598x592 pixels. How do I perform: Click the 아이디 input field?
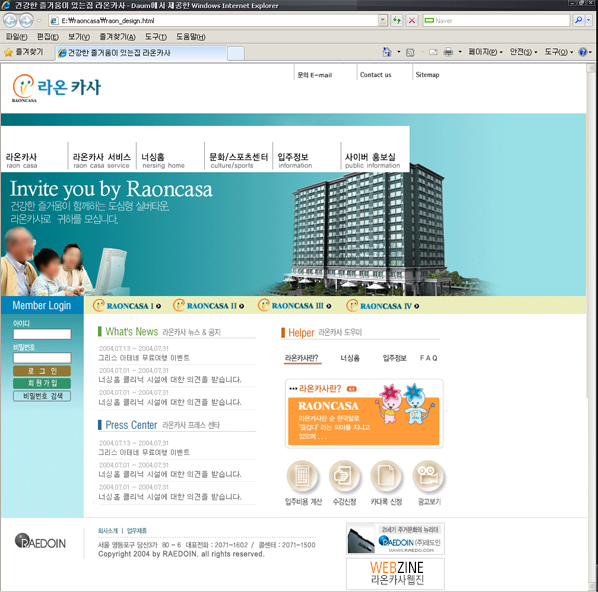pyautogui.click(x=42, y=334)
